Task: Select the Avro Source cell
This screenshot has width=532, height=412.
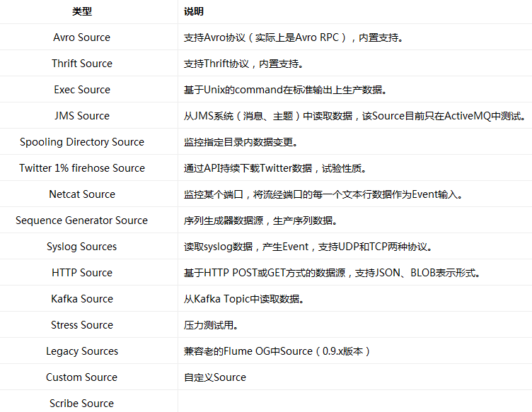Action: point(82,37)
